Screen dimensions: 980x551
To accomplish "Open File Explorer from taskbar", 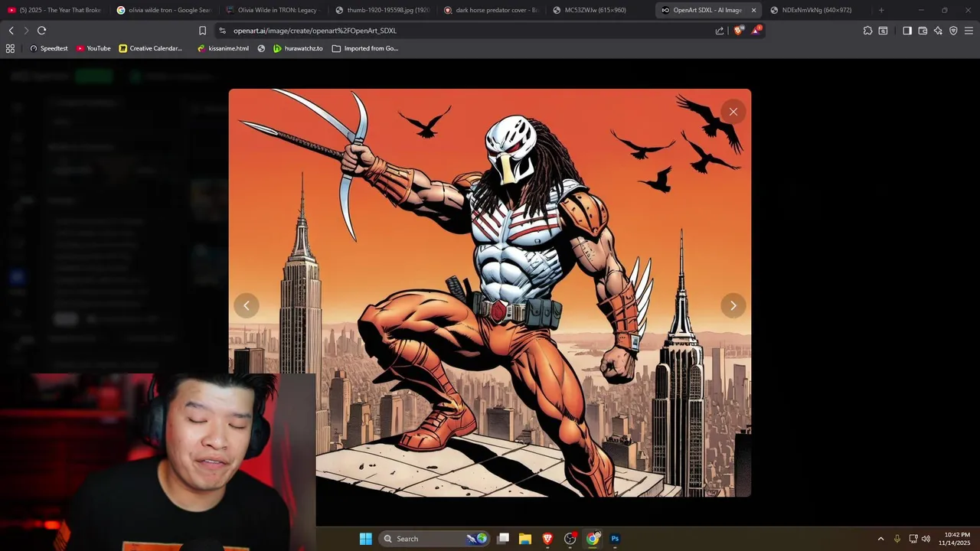I will point(525,539).
